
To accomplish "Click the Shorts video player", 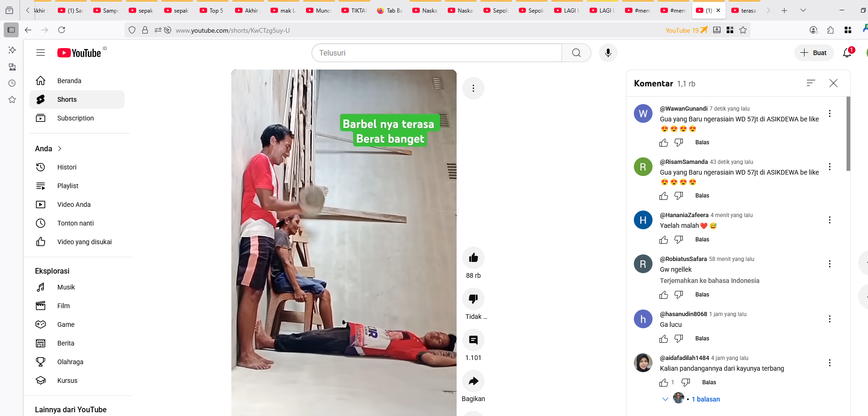I will [x=344, y=243].
